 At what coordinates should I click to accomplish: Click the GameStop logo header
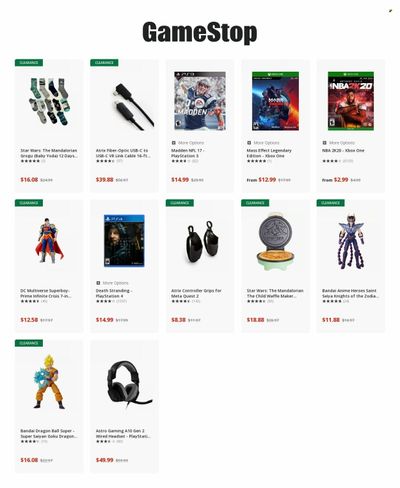[x=200, y=33]
